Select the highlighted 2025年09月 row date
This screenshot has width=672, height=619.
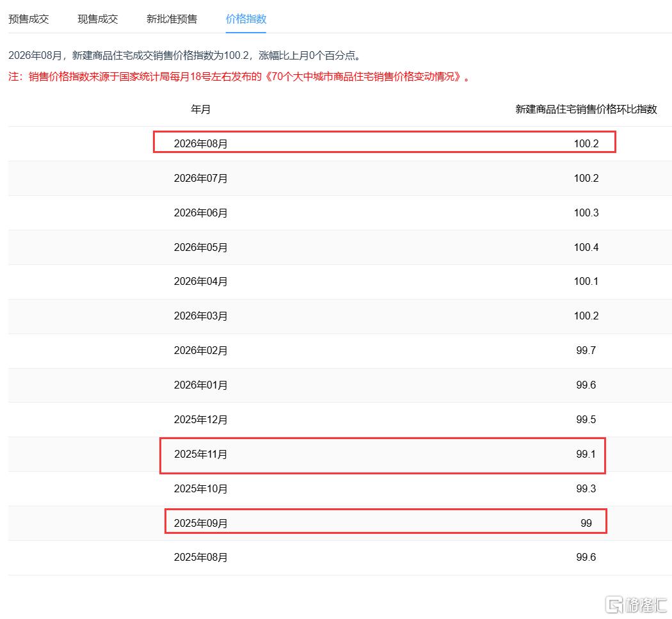[200, 524]
